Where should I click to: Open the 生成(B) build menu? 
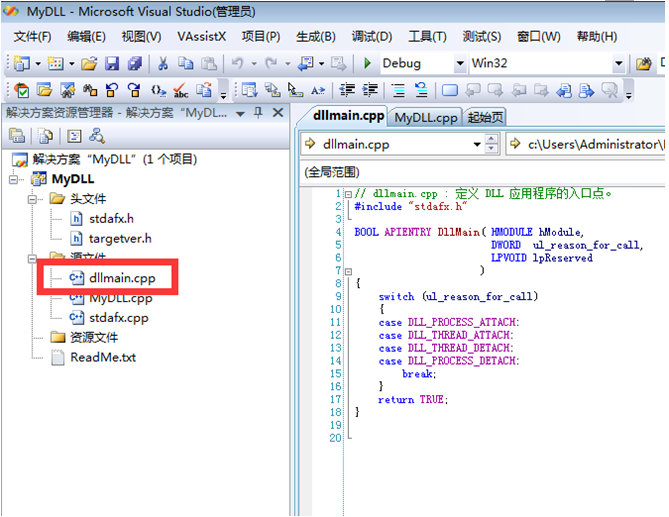316,37
